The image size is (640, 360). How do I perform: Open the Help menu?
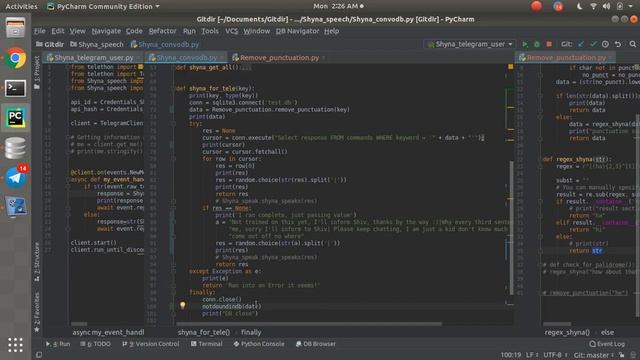(331, 31)
